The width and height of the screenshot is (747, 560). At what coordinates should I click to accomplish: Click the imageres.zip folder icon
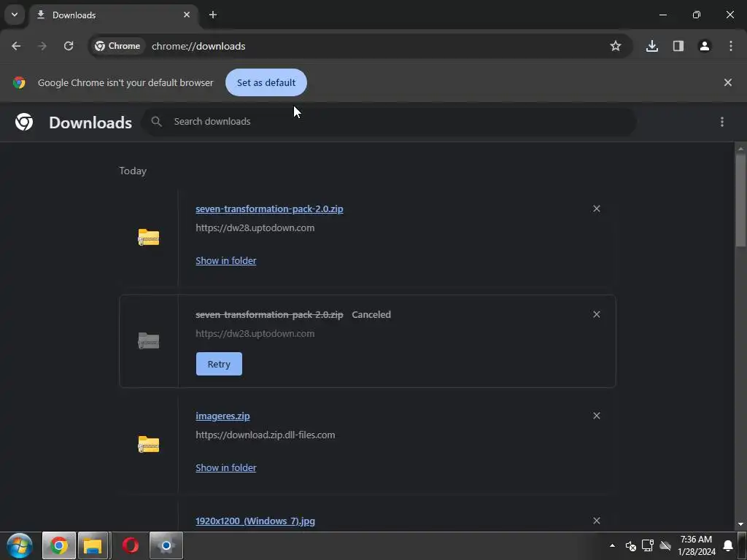(x=149, y=444)
